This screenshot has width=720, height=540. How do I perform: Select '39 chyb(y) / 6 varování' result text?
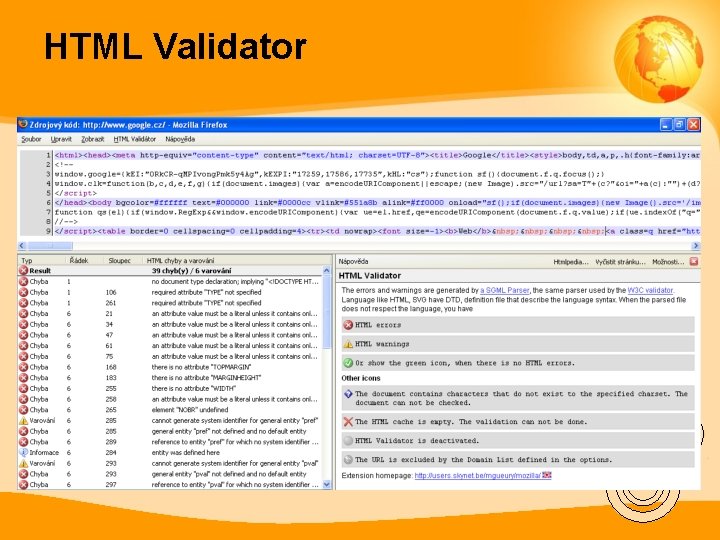tap(191, 271)
